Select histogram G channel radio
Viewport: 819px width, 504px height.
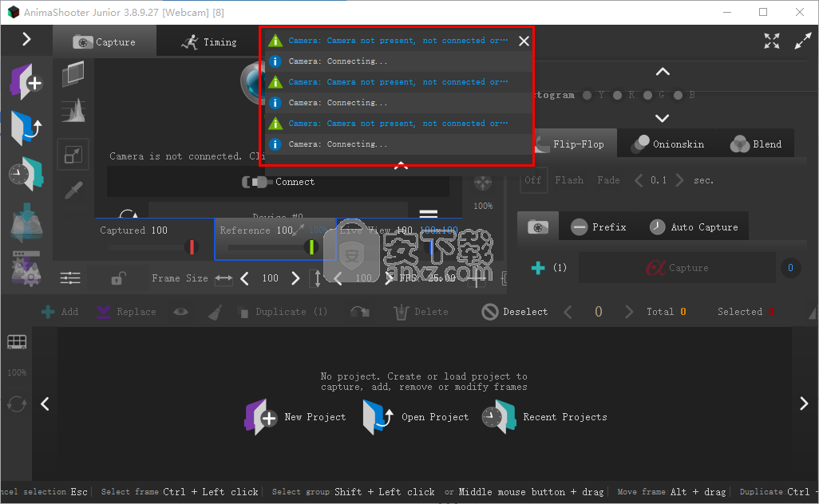pyautogui.click(x=647, y=95)
